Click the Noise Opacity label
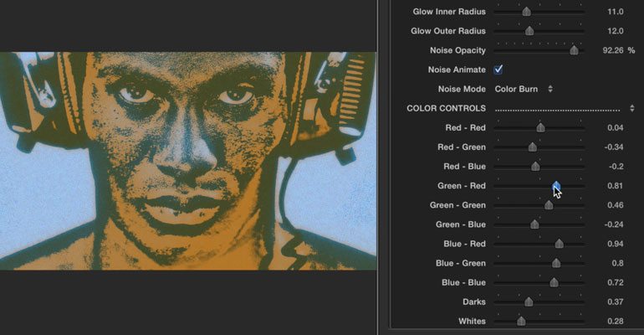The image size is (644, 335). (x=457, y=50)
